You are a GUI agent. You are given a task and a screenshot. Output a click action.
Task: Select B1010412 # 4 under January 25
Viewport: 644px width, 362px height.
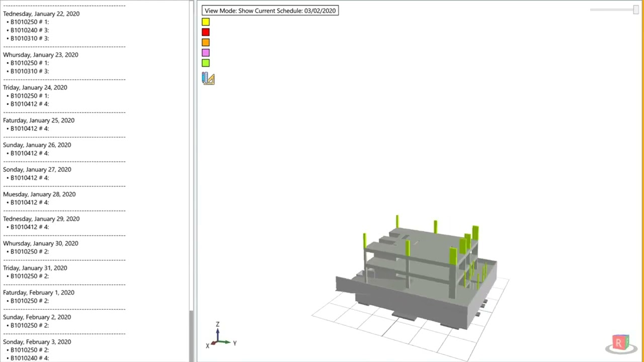pyautogui.click(x=30, y=128)
